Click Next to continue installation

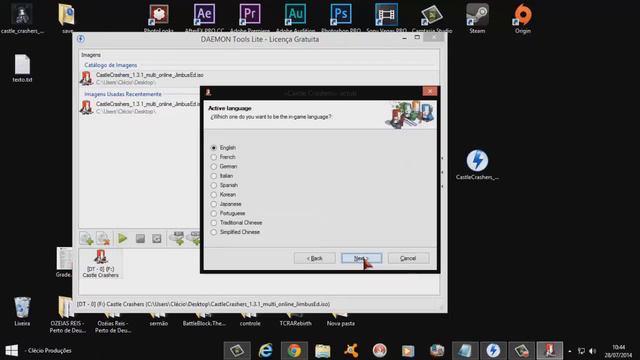pyautogui.click(x=362, y=258)
